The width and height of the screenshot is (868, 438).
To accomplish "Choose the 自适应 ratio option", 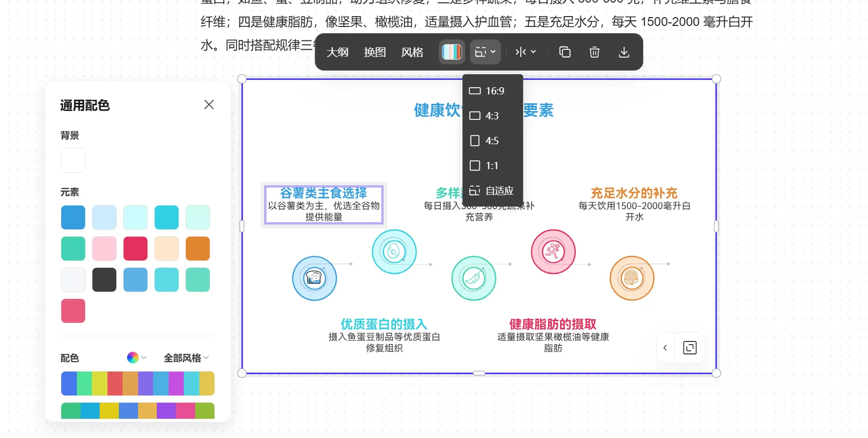I will pos(493,191).
